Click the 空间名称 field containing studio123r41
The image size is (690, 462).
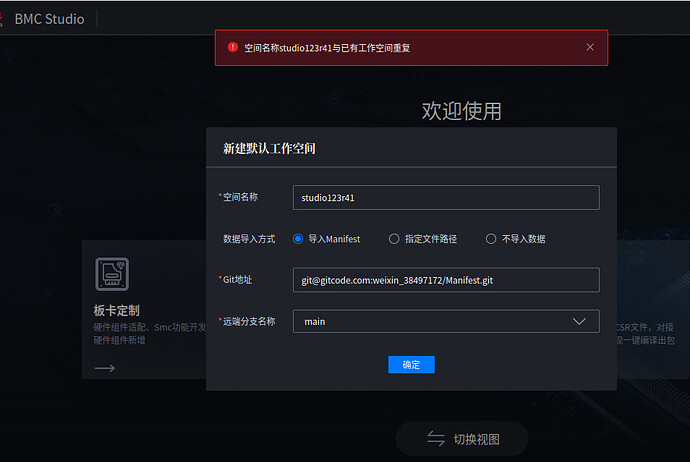pos(445,198)
